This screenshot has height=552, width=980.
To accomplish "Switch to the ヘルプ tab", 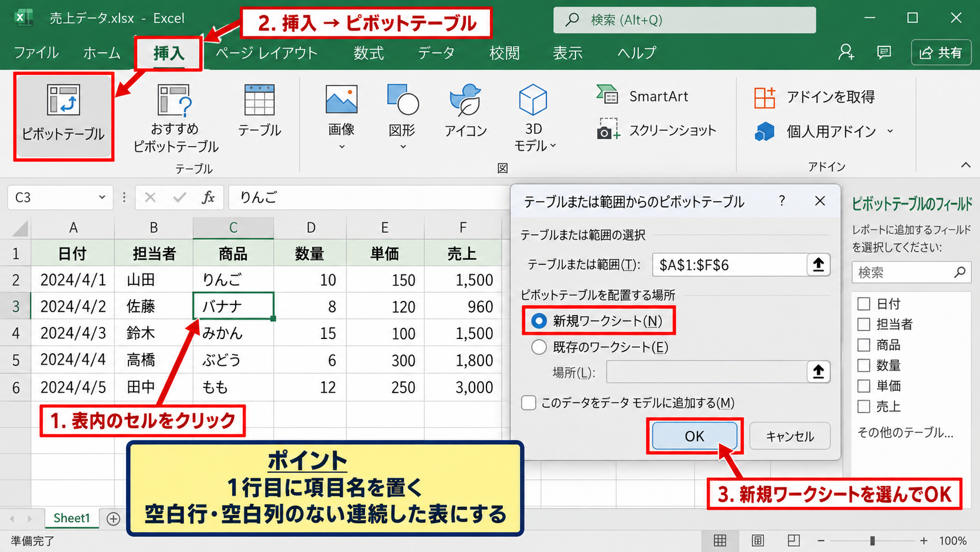I will click(x=637, y=53).
